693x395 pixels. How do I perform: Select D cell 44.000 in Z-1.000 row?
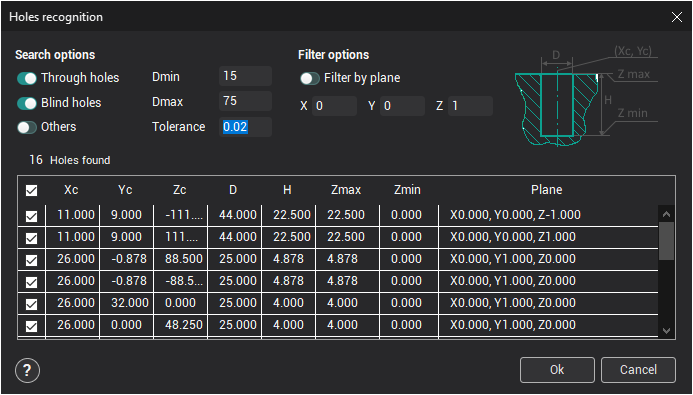click(235, 215)
